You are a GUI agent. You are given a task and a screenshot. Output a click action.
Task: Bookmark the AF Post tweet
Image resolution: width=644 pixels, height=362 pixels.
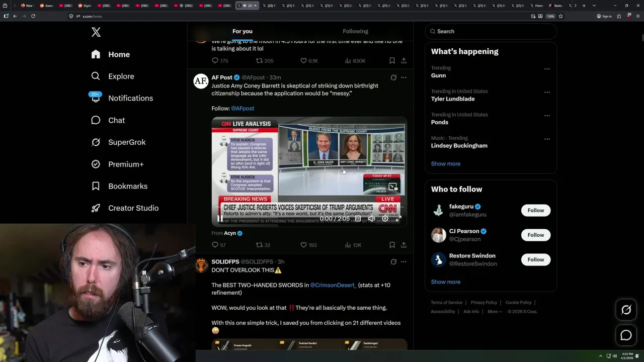(x=392, y=245)
